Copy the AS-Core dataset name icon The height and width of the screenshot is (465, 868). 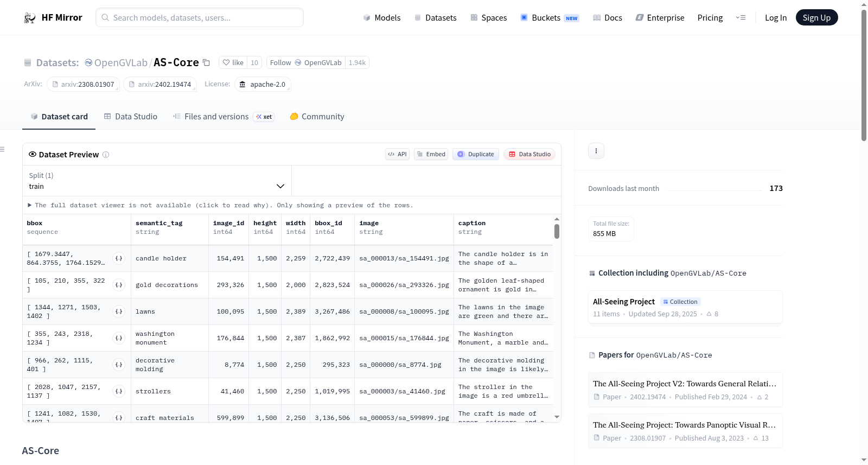pos(206,62)
